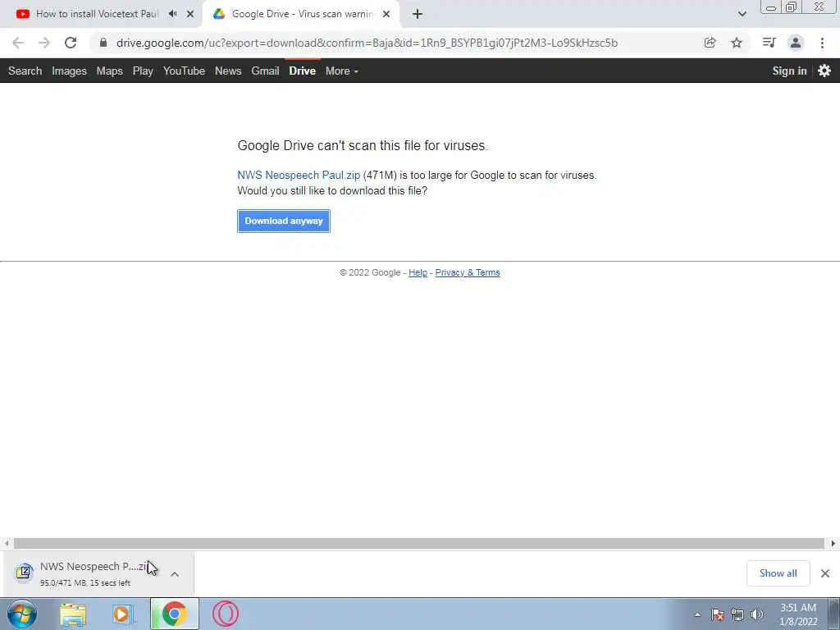Mute the YouTube tab speaker icon
This screenshot has height=630, width=840.
point(172,14)
